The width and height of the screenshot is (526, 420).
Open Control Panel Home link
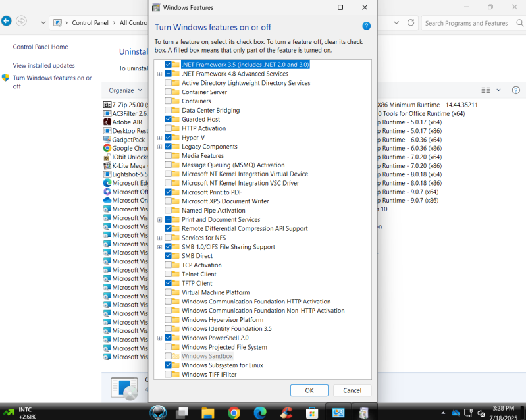[x=40, y=47]
